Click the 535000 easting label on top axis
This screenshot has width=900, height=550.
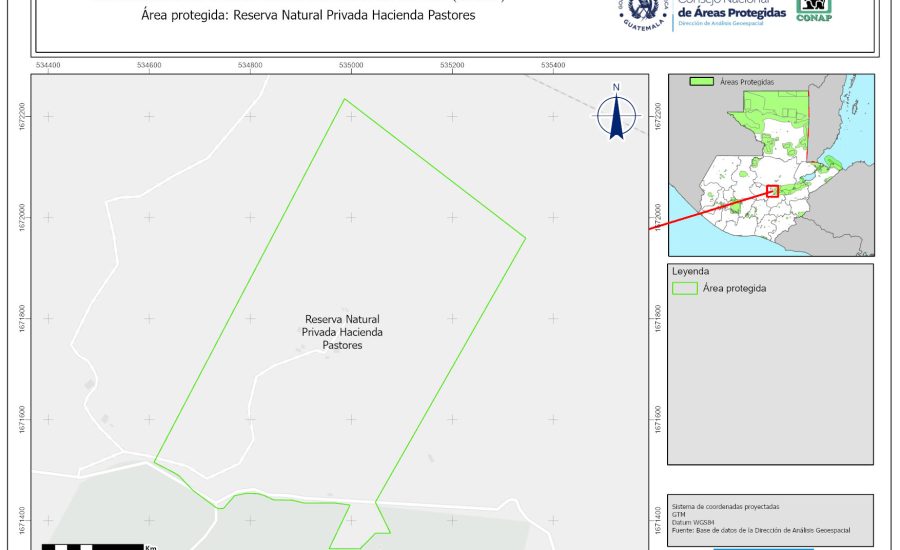(351, 65)
